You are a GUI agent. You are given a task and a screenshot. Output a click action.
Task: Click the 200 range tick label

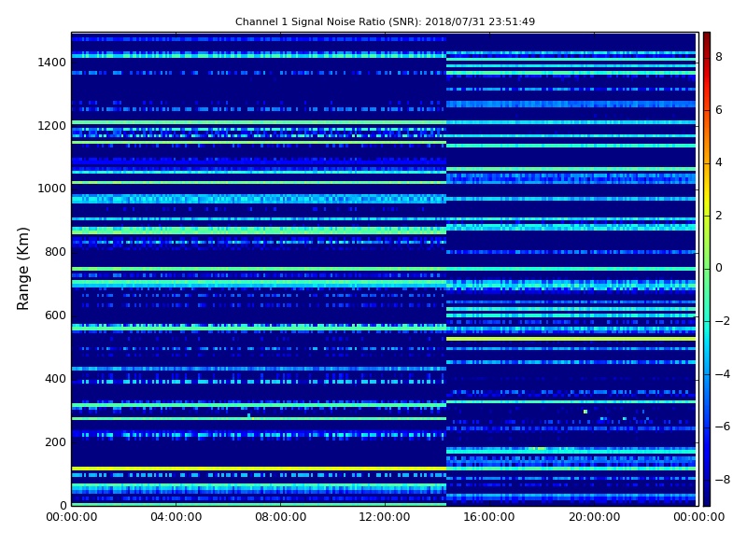coord(55,441)
